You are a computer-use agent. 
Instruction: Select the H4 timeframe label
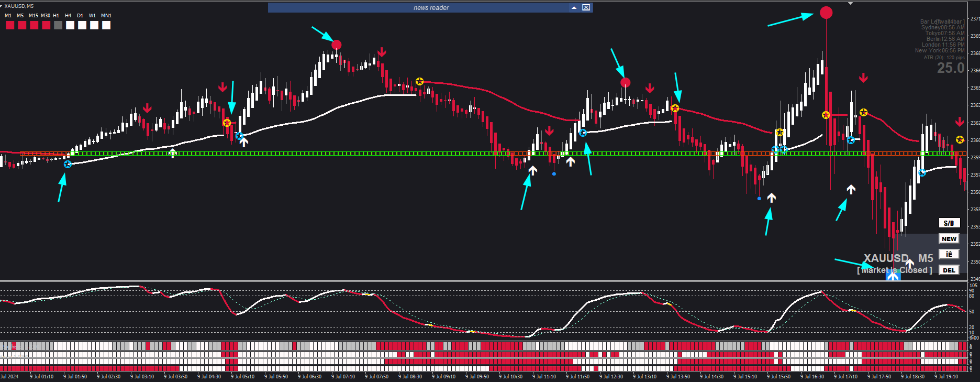[68, 16]
